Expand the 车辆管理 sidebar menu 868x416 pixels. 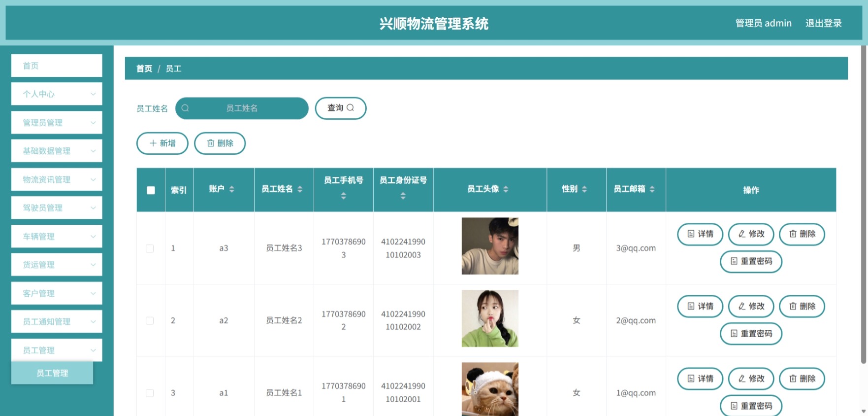pyautogui.click(x=57, y=237)
